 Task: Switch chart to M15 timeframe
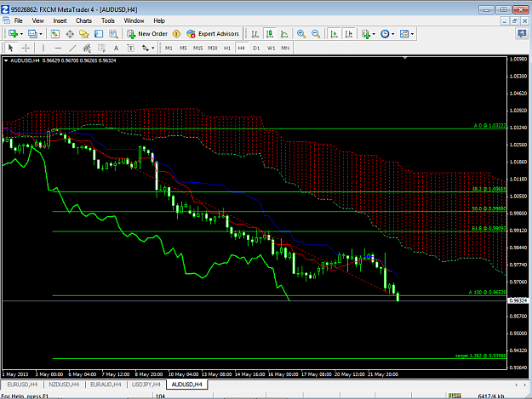pyautogui.click(x=197, y=48)
